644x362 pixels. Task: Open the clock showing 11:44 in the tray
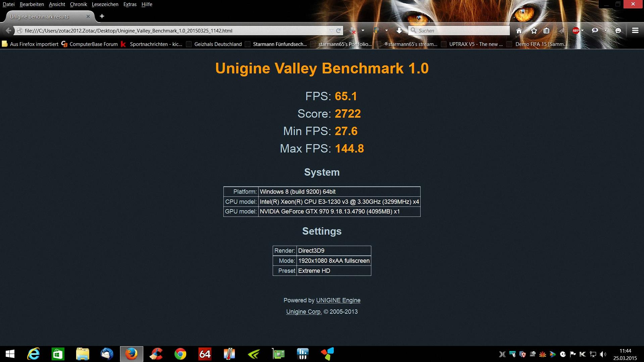(625, 354)
